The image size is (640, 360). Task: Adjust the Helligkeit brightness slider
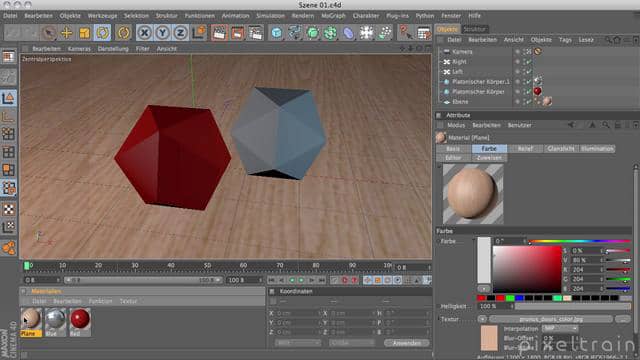(573, 306)
